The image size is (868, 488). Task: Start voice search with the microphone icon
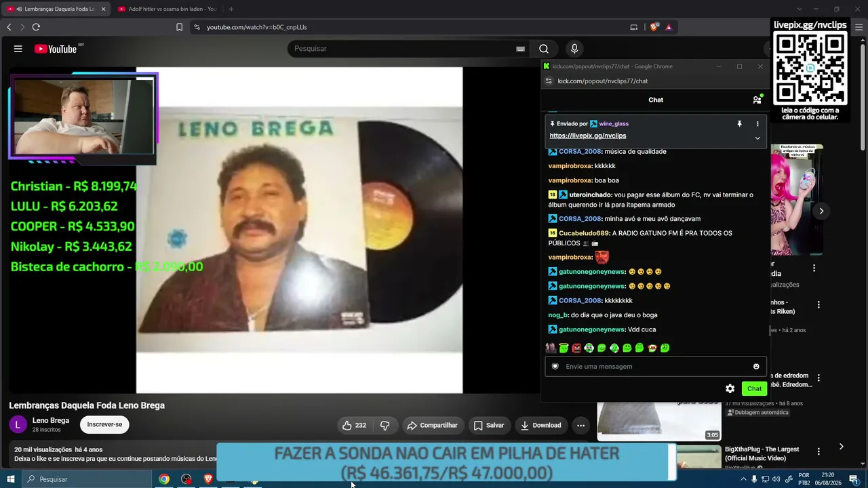click(x=574, y=49)
